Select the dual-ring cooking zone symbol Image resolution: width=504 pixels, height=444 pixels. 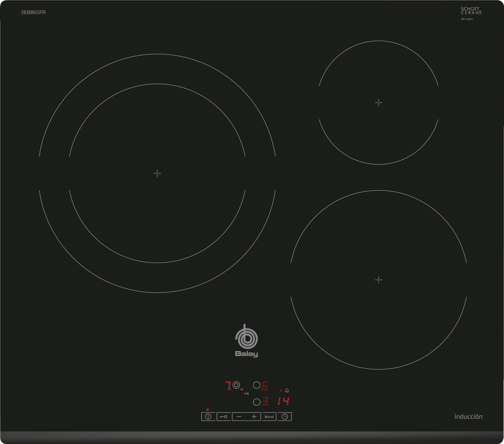tap(236, 385)
